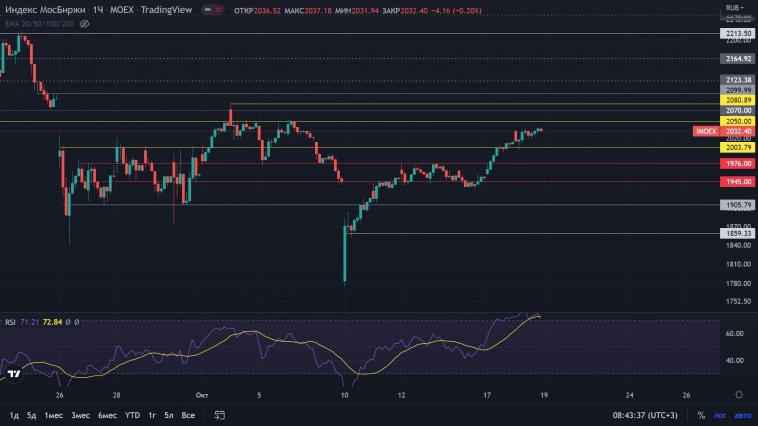758x426 pixels.
Task: Click the Индекс МосБиржи symbol title
Action: (42, 9)
